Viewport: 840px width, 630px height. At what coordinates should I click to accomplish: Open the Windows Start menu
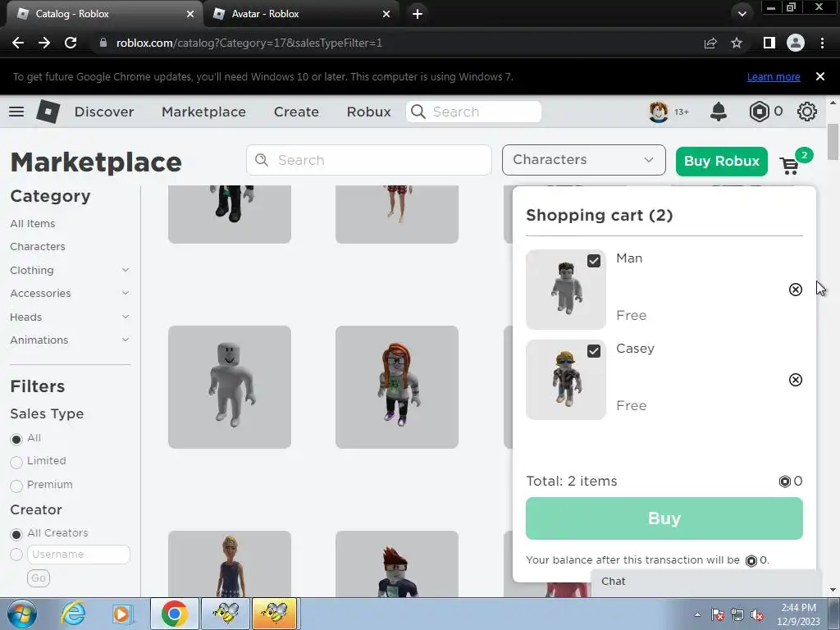22,614
